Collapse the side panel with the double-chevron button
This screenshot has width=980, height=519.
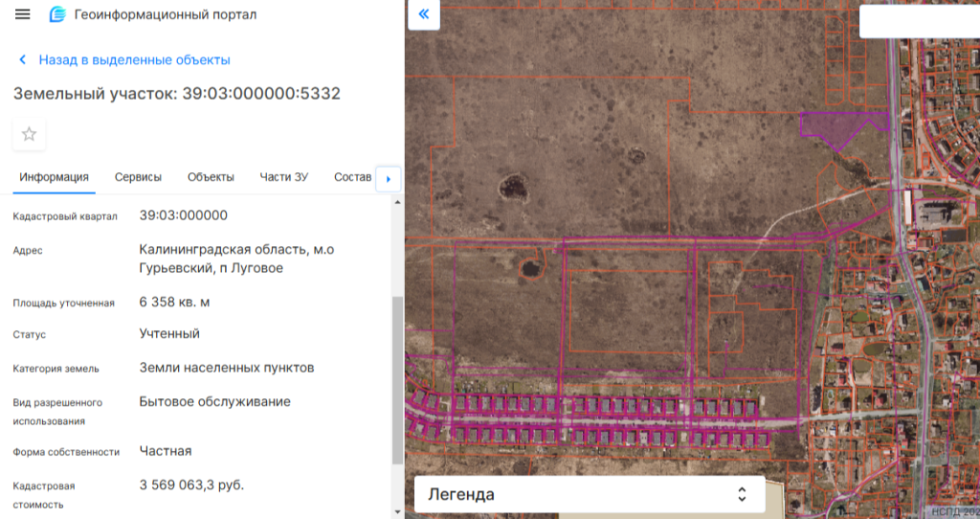point(424,13)
